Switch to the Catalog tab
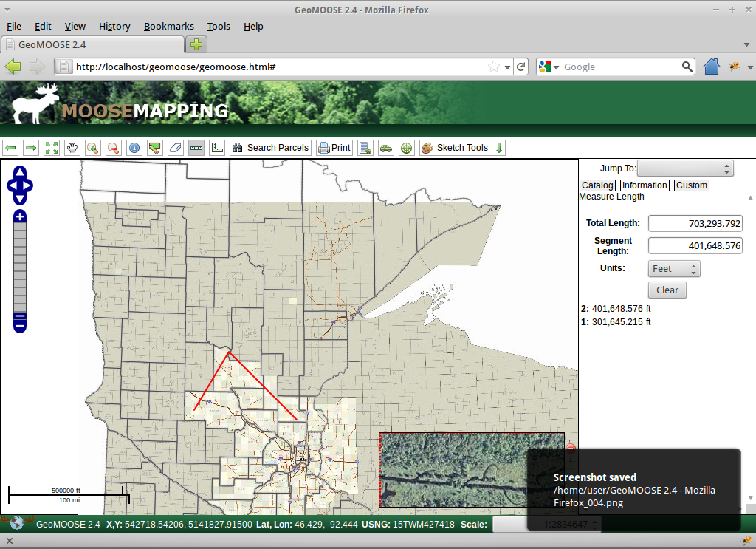756x549 pixels. point(597,185)
